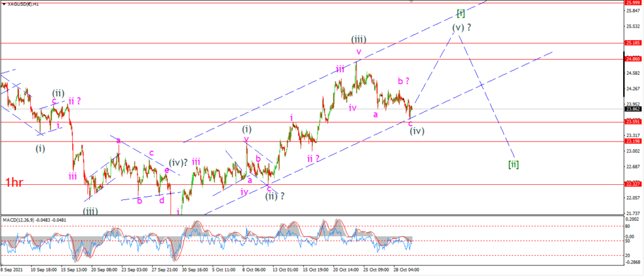Screen dimensions: 644x276
Task: Open the dropdown arrow beside XAGUSD,H1 title
Action: pyautogui.click(x=4, y=3)
